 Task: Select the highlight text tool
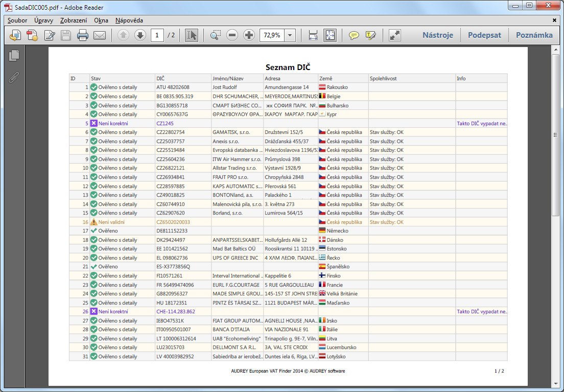click(371, 35)
